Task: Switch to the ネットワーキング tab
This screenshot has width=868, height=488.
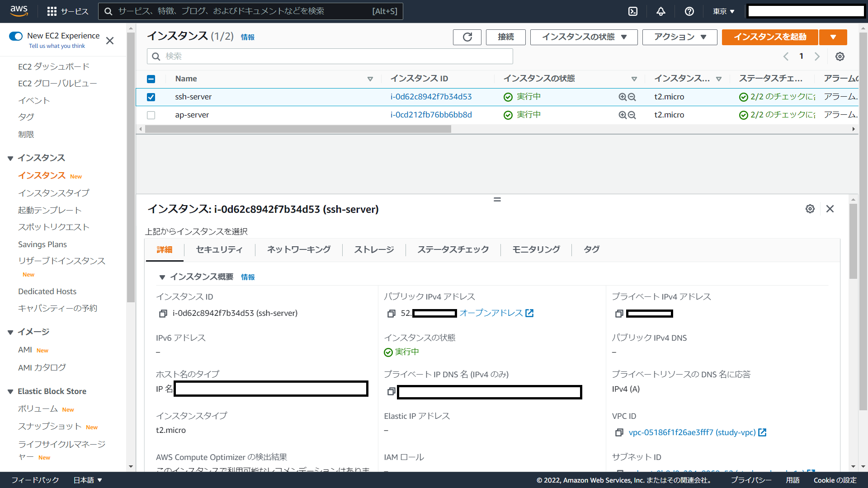Action: (298, 249)
